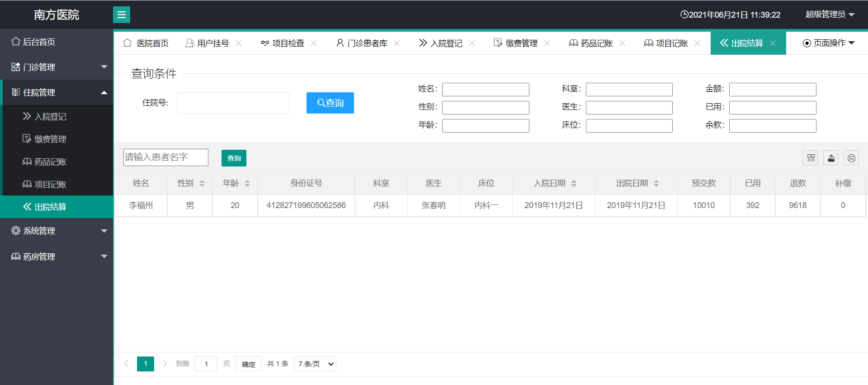Viewport: 868px width, 385px height.
Task: Collapse the 住院管理 sidebar menu
Action: click(x=57, y=92)
